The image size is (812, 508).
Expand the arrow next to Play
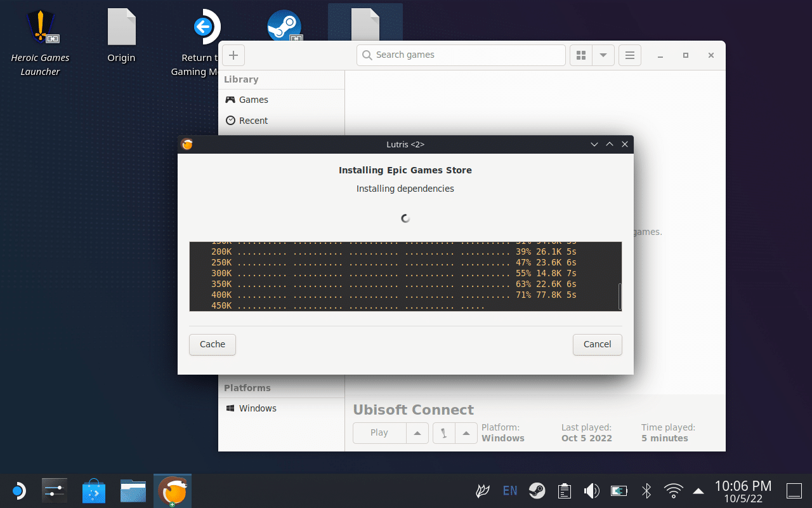pos(417,433)
